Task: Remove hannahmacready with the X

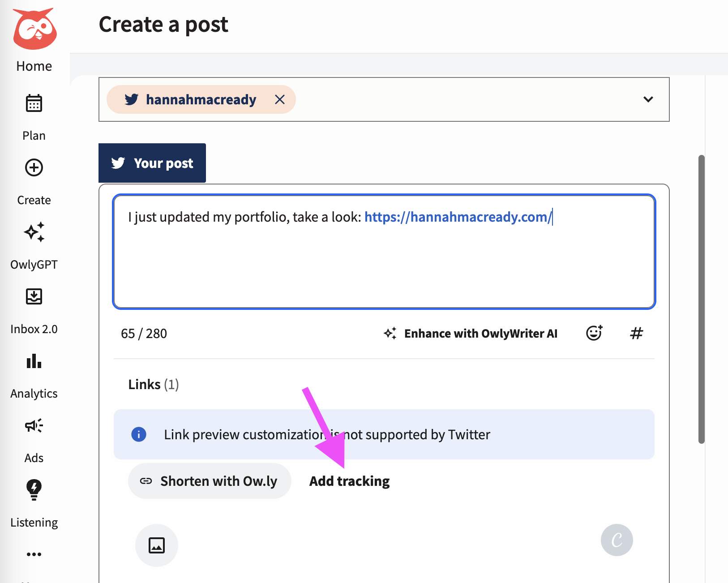Action: click(280, 99)
